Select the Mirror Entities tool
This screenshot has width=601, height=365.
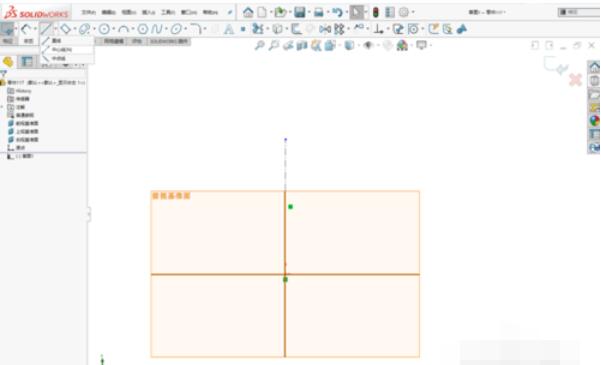(325, 29)
